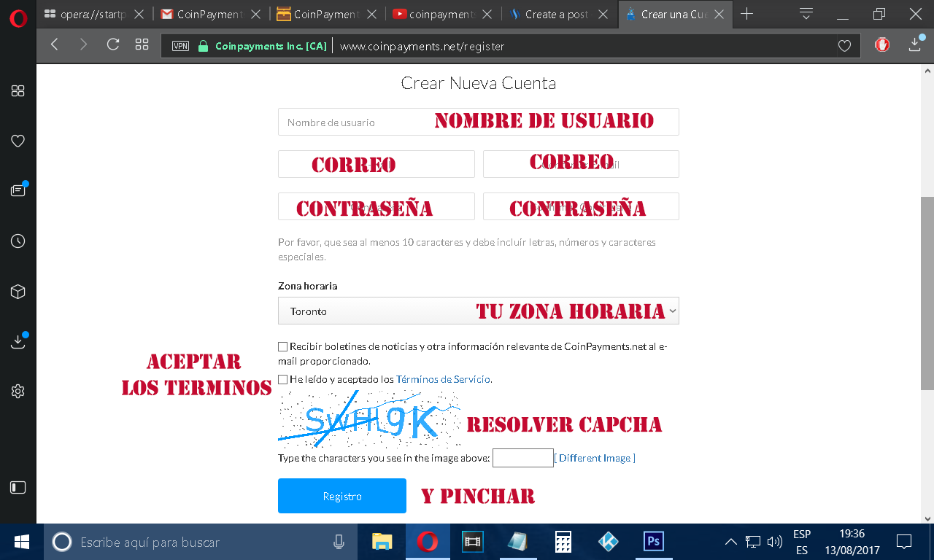Open the Términos de Servicio link
This screenshot has height=560, width=934.
tap(443, 379)
